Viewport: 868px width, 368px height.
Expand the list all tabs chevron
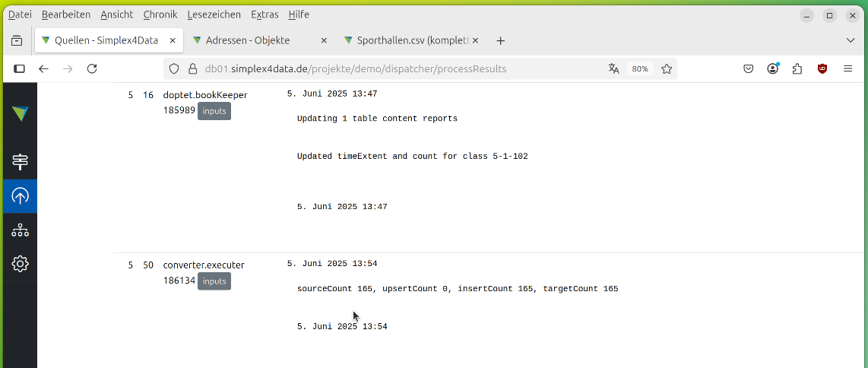pyautogui.click(x=851, y=40)
